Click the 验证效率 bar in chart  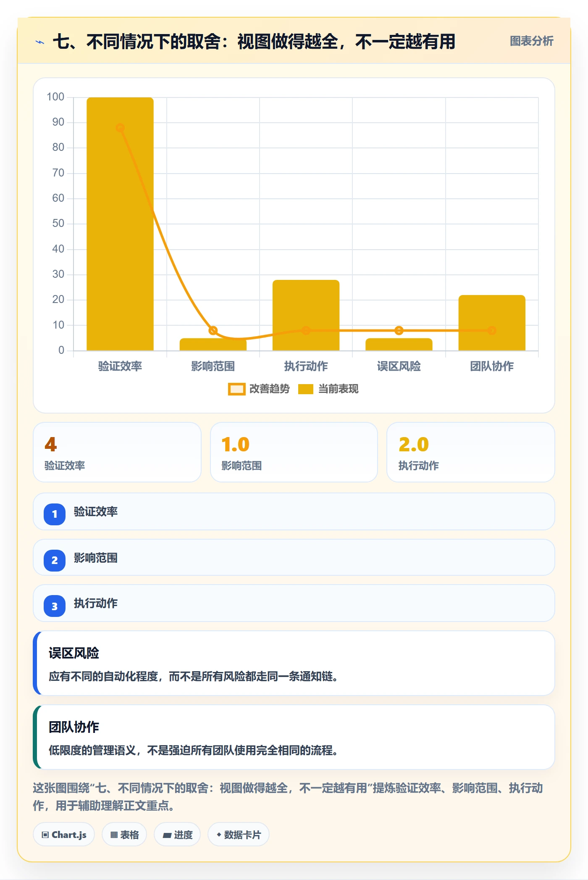click(120, 224)
